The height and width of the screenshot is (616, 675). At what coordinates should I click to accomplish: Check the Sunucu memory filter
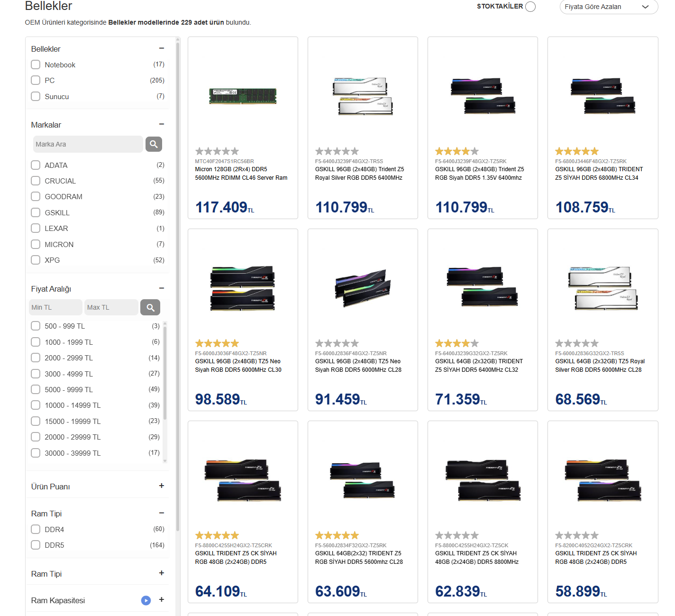(x=36, y=96)
